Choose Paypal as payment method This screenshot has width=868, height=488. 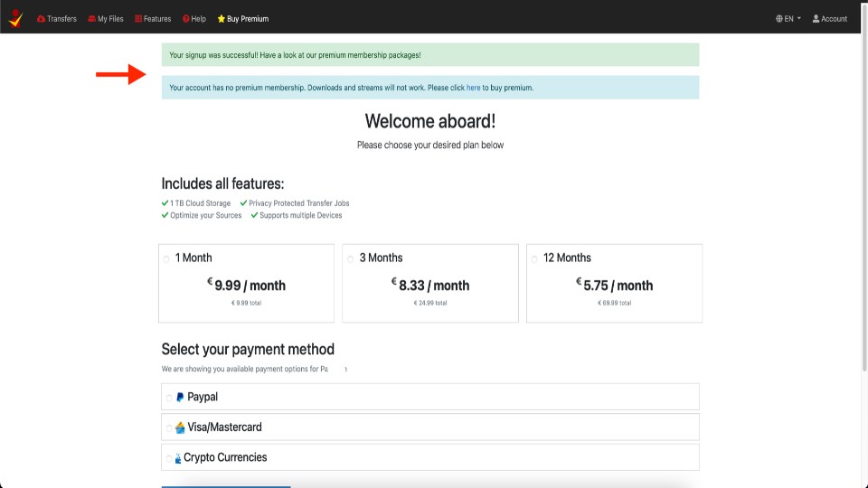click(x=169, y=398)
